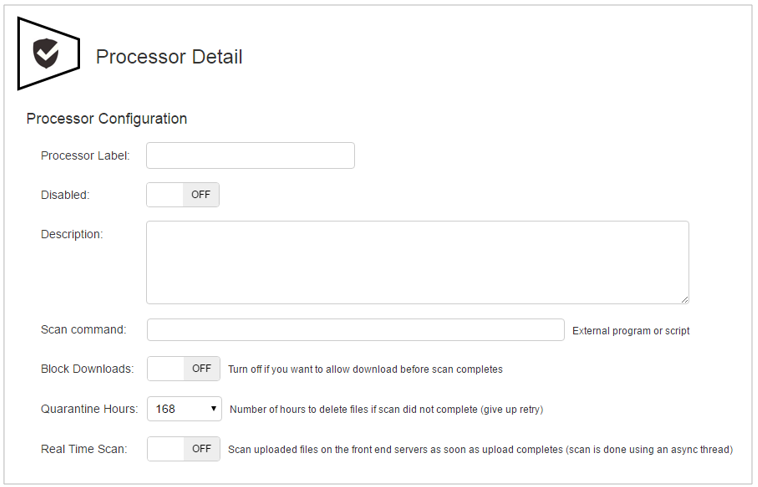The height and width of the screenshot is (487, 758).
Task: Click the Real Time Scan description text
Action: pyautogui.click(x=481, y=450)
